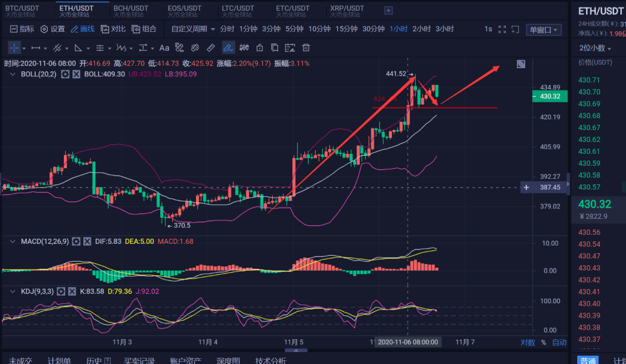Open the triangle shape tool options arrow
Screen dimensions: 626x364
point(88,49)
